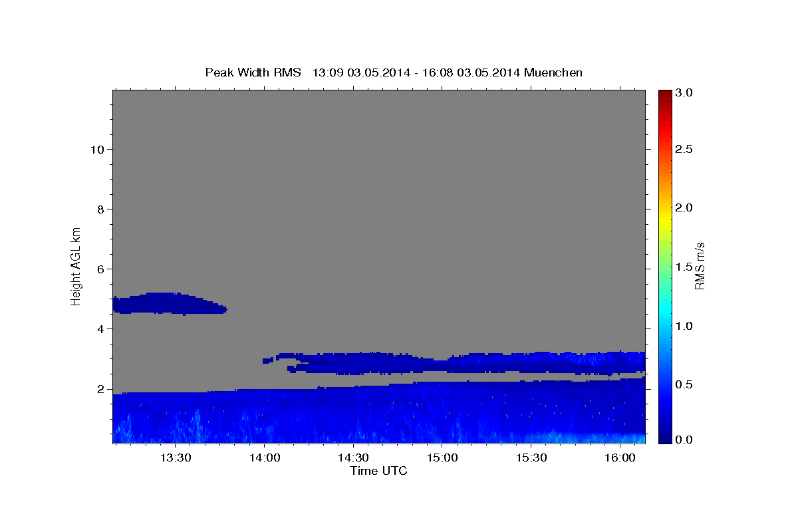The width and height of the screenshot is (798, 532).
Task: Click the height tick label 2
Action: (100, 389)
